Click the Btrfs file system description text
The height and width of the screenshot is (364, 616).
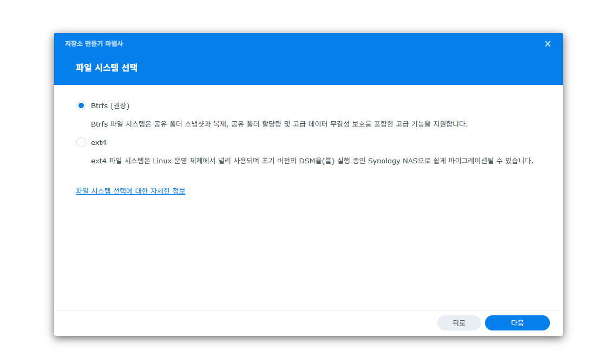tap(279, 124)
